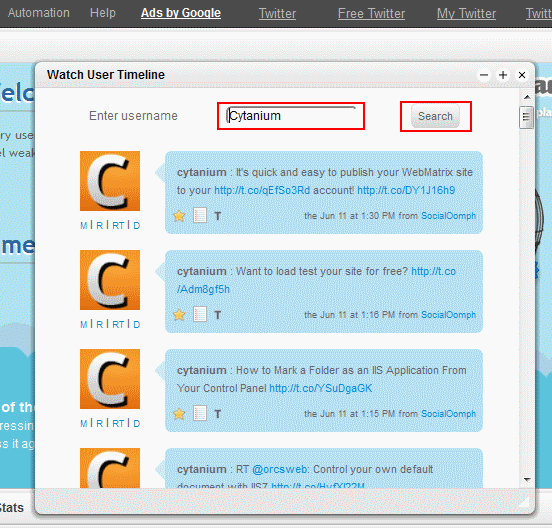Click SocialOomph source on 1:15 PM tweet
Screen dimensions: 552x528
(x=448, y=414)
